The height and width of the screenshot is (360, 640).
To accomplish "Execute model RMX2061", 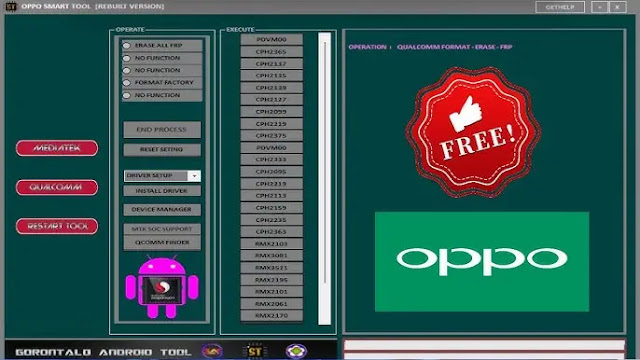I will tap(271, 304).
